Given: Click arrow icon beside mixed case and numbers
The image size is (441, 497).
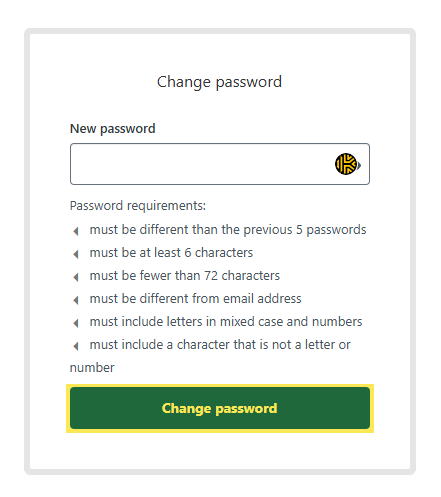Looking at the screenshot, I should 76,323.
